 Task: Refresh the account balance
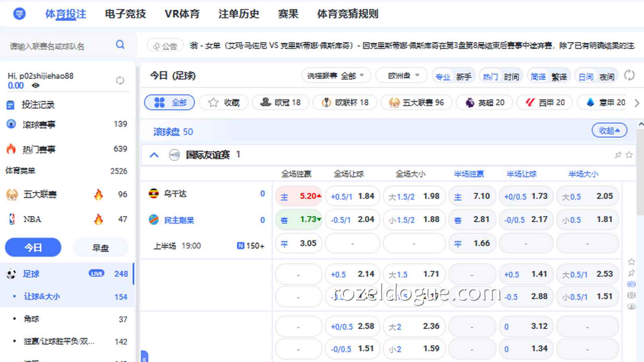click(120, 80)
